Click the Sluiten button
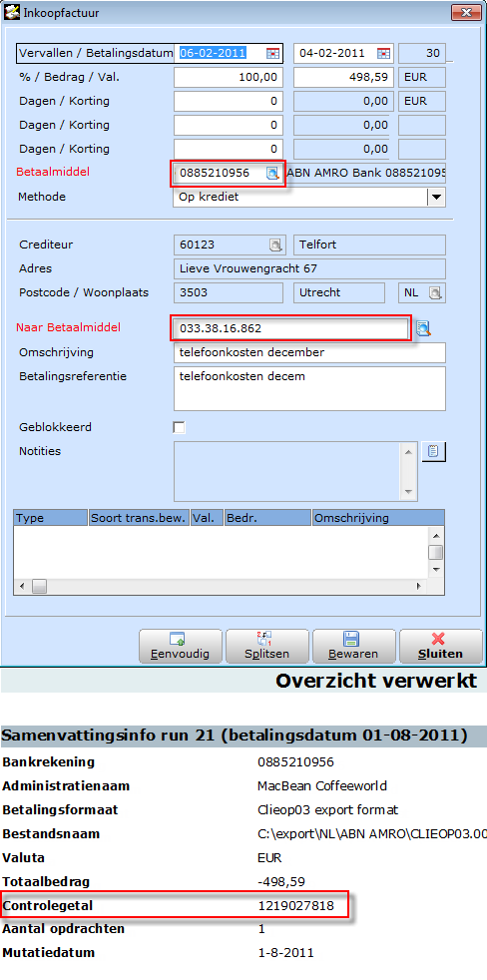The width and height of the screenshot is (487, 980). [x=441, y=647]
